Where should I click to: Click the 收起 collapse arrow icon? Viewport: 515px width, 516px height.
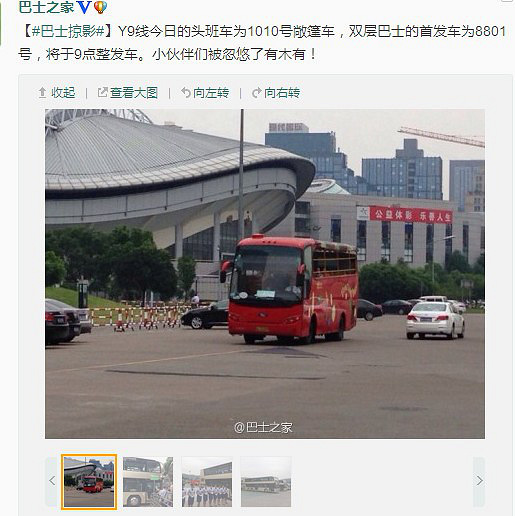42,93
